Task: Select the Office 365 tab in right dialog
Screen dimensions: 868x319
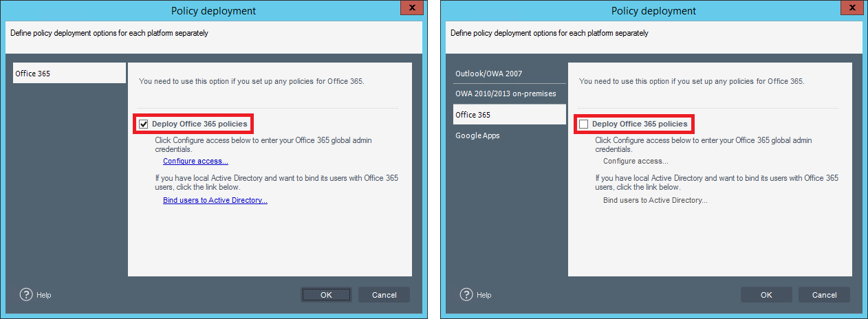Action: 510,115
